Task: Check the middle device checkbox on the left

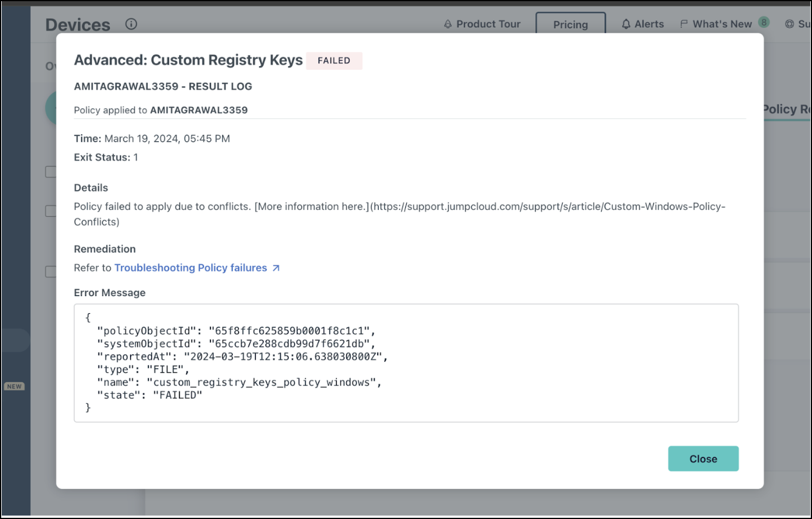Action: point(49,210)
